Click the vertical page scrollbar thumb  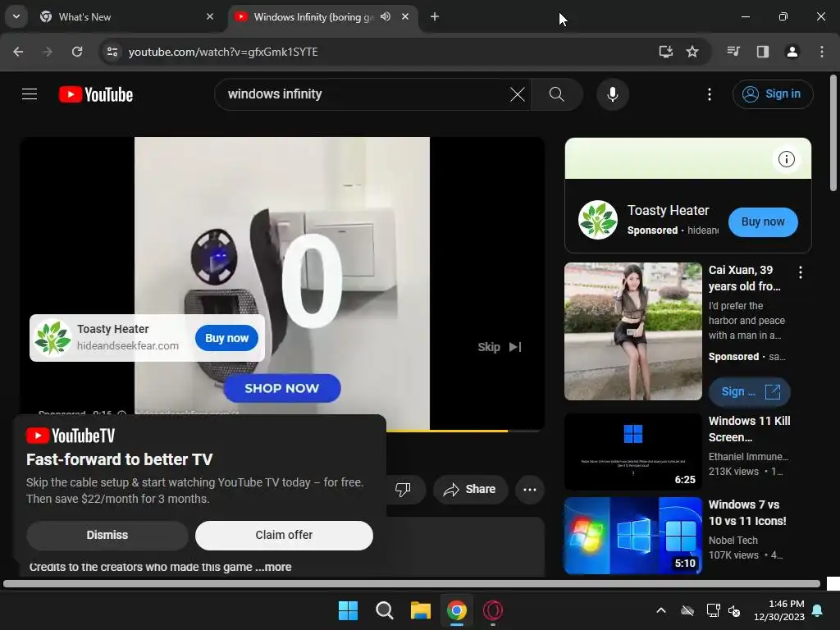[833, 133]
